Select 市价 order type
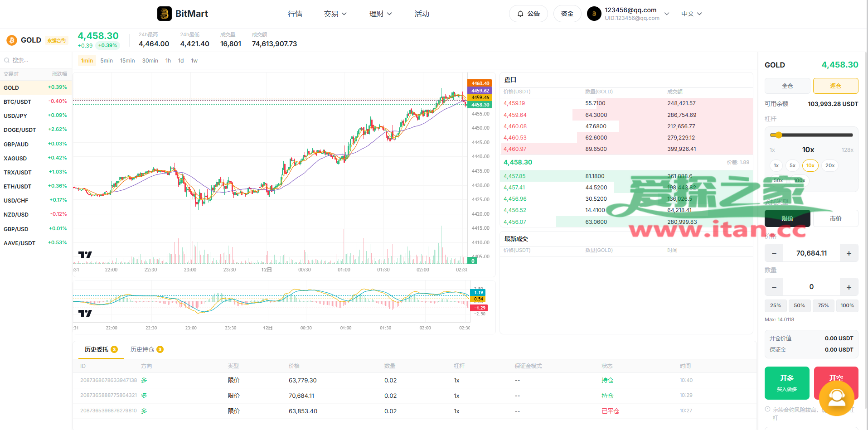 [x=835, y=218]
